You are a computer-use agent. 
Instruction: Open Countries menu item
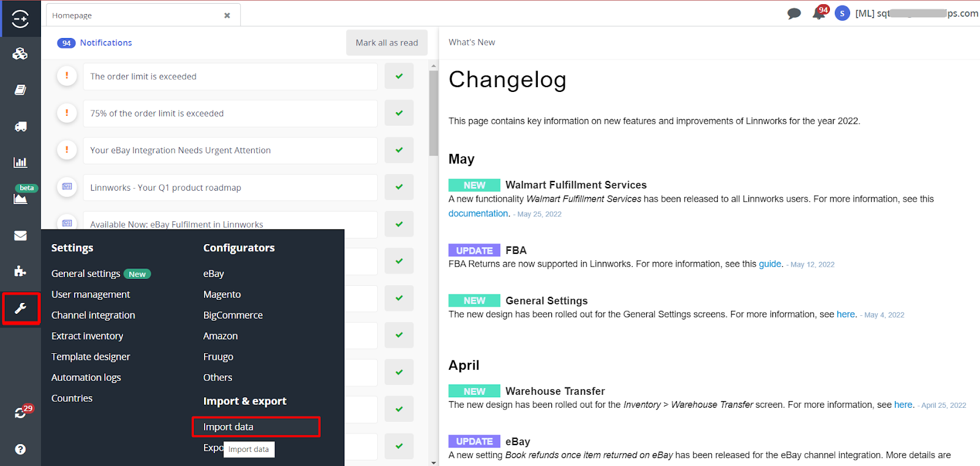[72, 399]
